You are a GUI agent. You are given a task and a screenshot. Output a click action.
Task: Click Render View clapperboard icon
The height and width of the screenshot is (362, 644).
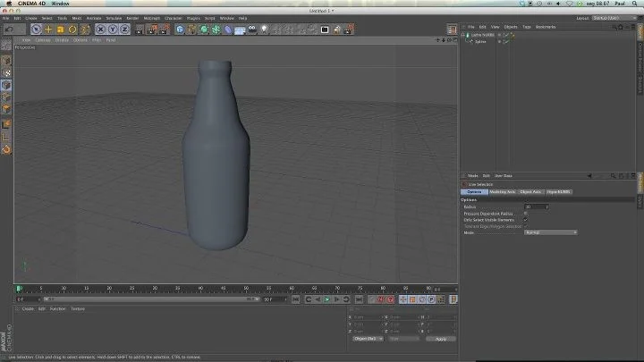140,29
